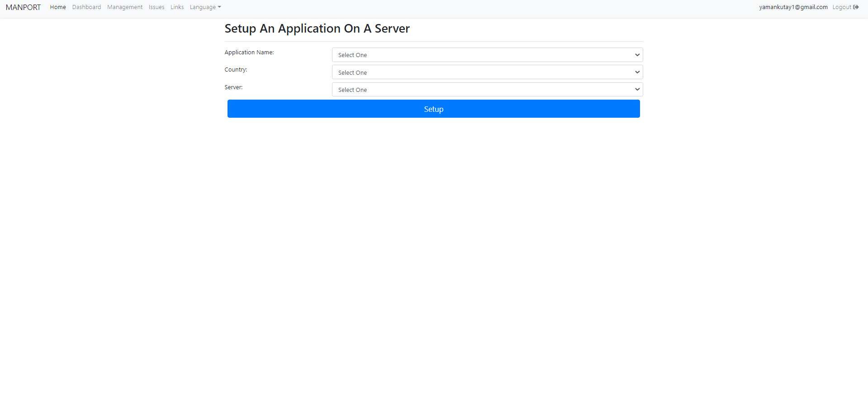Click the Select One field for Application Name
868x417 pixels.
[452, 54]
